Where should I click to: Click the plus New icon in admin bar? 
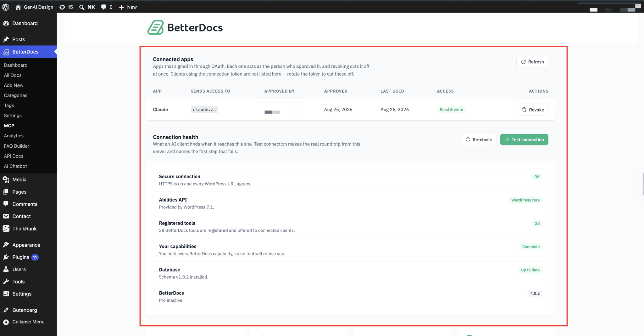pyautogui.click(x=122, y=7)
